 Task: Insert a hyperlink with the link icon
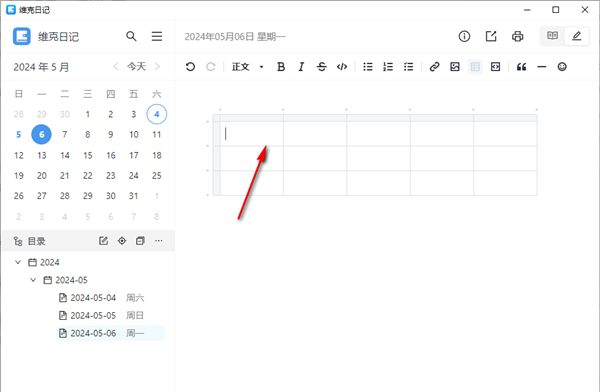click(434, 67)
